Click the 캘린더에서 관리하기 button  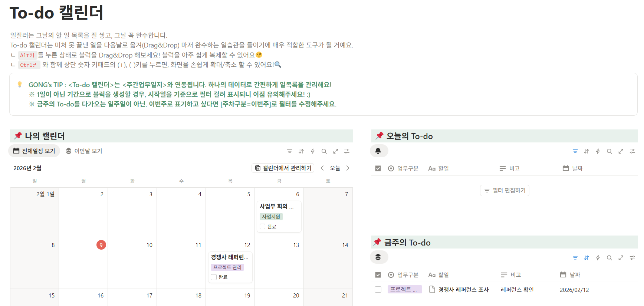point(283,168)
